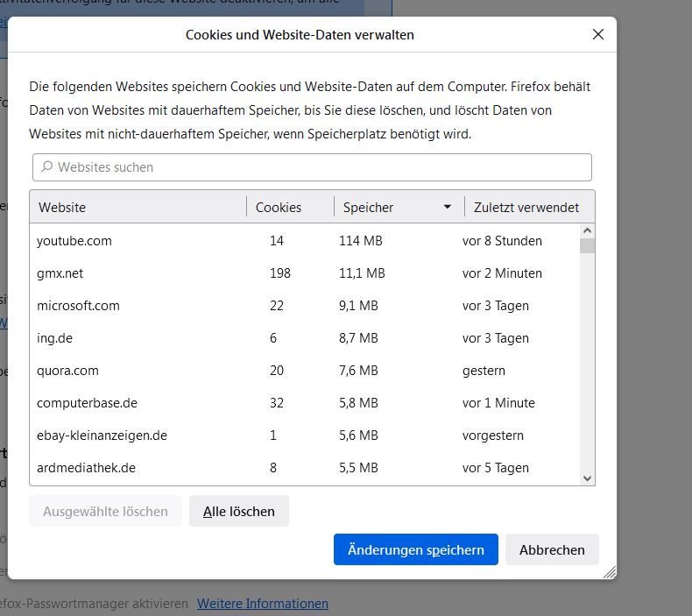692x616 pixels.
Task: Click Änderungen speichern to save
Action: point(415,550)
